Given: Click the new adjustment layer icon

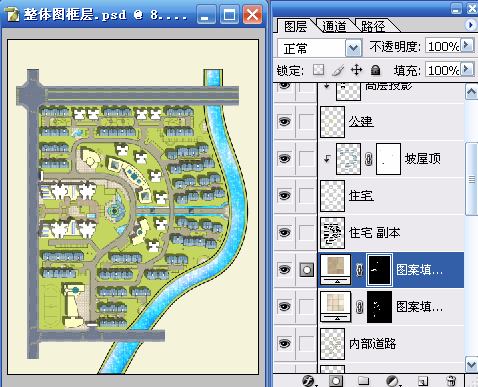Looking at the screenshot, I should pos(392,381).
